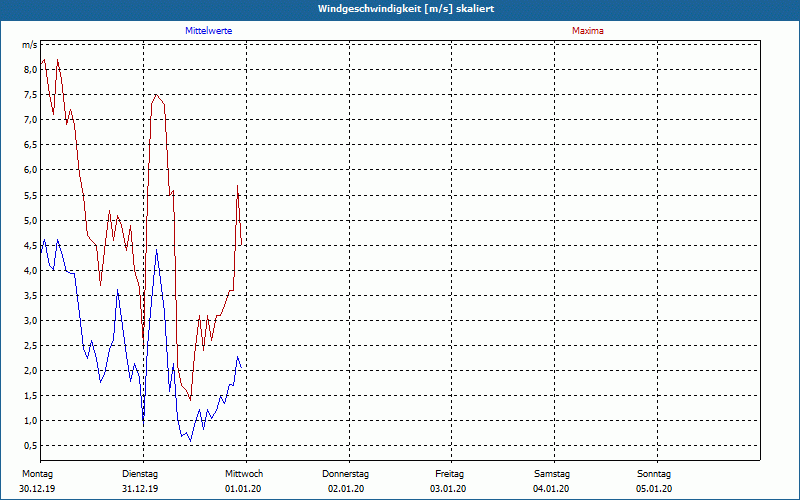The width and height of the screenshot is (800, 500).
Task: Select the 7,5 y-axis value
Action: point(31,95)
